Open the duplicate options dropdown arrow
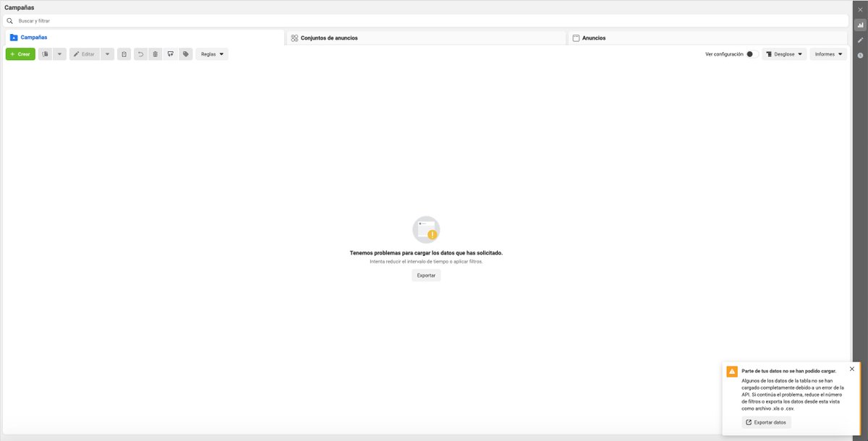This screenshot has height=441, width=868. 59,54
